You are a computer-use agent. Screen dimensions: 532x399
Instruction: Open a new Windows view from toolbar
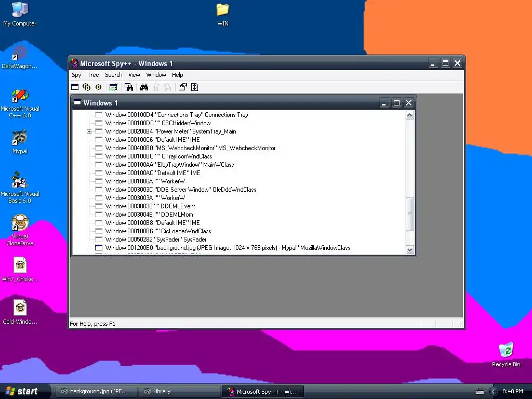tap(75, 87)
